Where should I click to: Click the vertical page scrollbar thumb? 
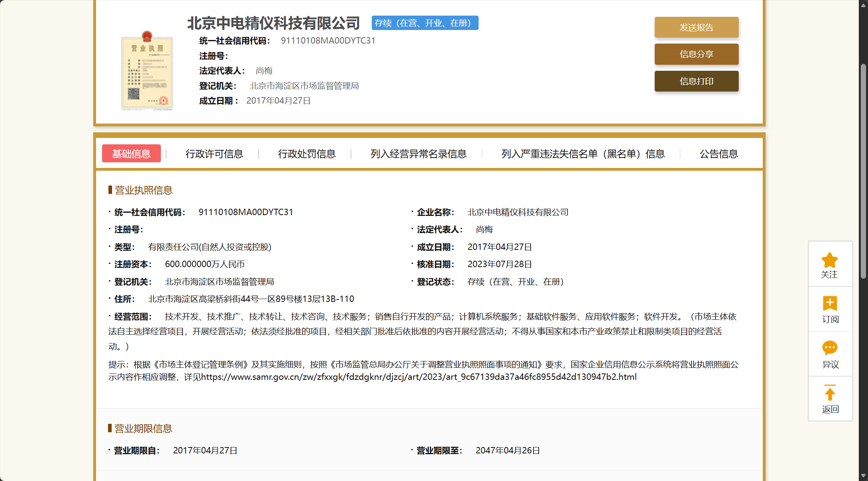[864, 172]
